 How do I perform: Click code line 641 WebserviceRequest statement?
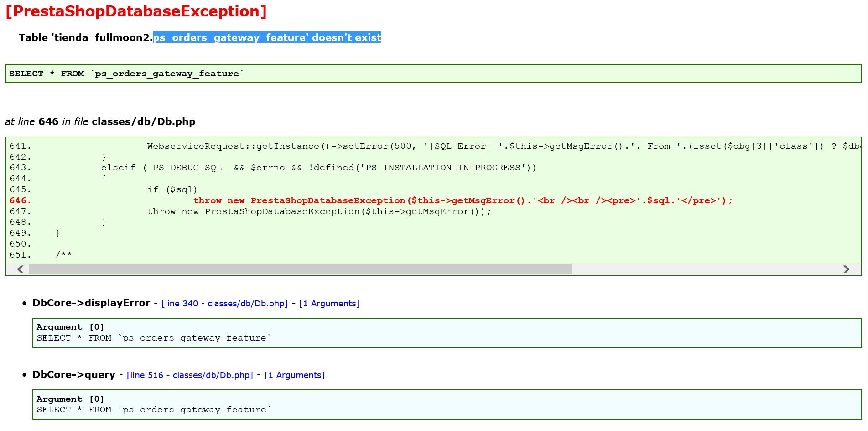point(411,146)
